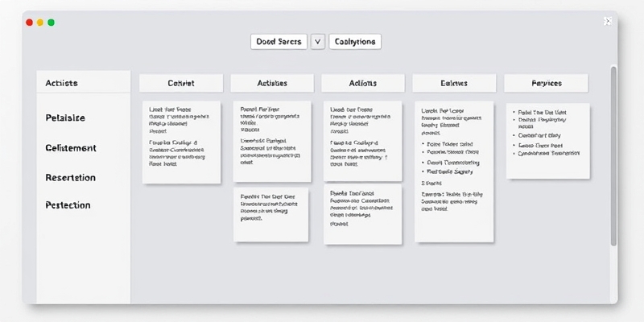
Task: Click the yellow minimize window button
Action: pyautogui.click(x=40, y=23)
